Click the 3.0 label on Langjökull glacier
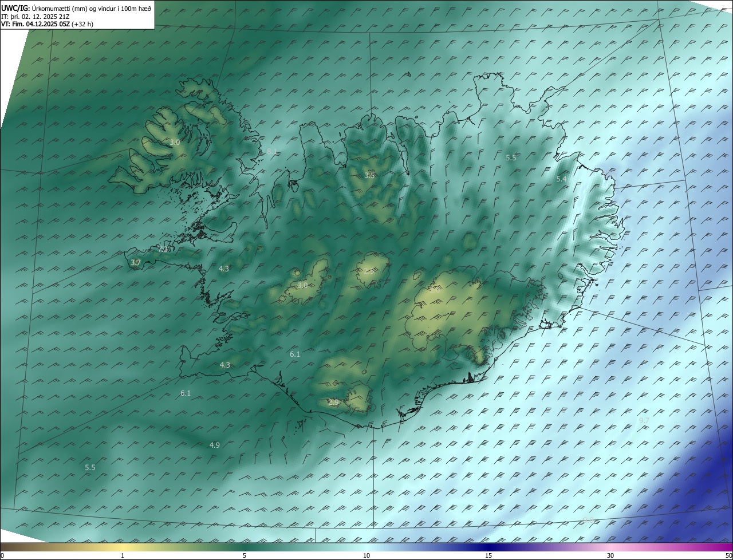Screen dimensions: 733x560 tap(302, 285)
